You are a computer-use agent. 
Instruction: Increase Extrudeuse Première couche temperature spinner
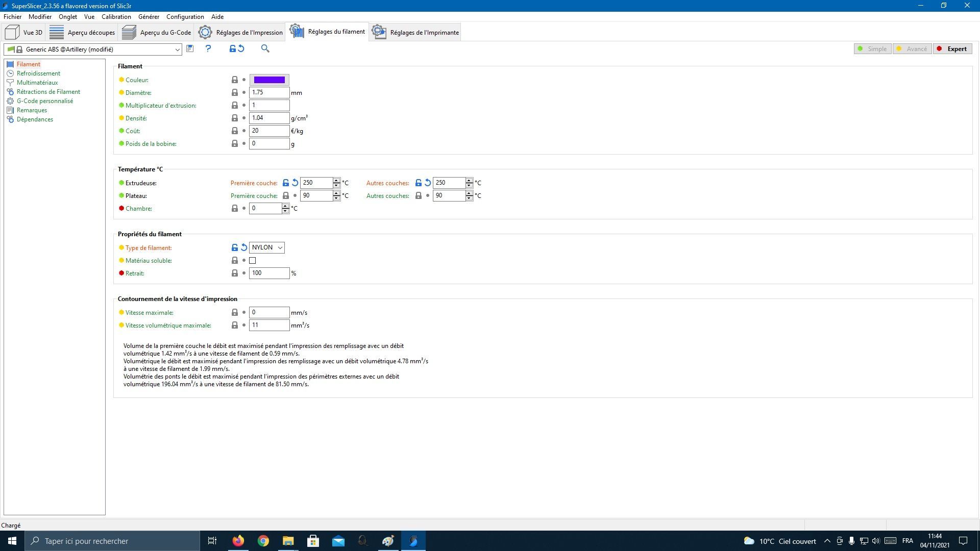point(336,180)
